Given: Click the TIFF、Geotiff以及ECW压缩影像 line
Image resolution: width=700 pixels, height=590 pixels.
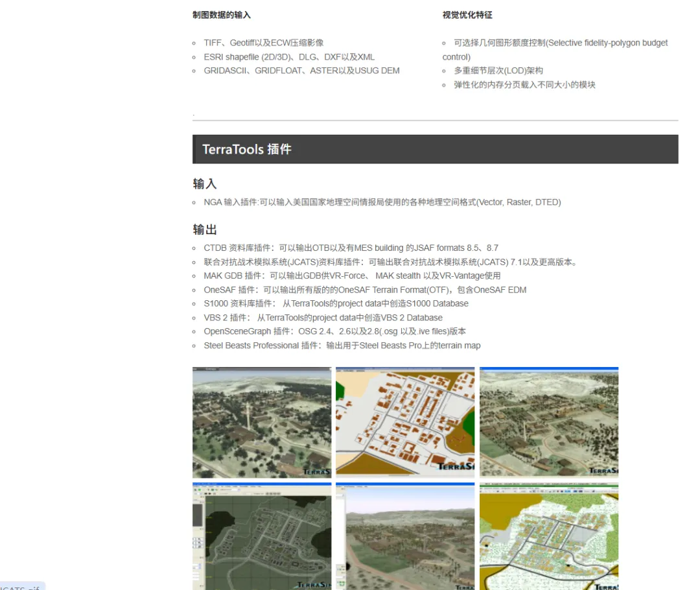Looking at the screenshot, I should click(x=263, y=43).
